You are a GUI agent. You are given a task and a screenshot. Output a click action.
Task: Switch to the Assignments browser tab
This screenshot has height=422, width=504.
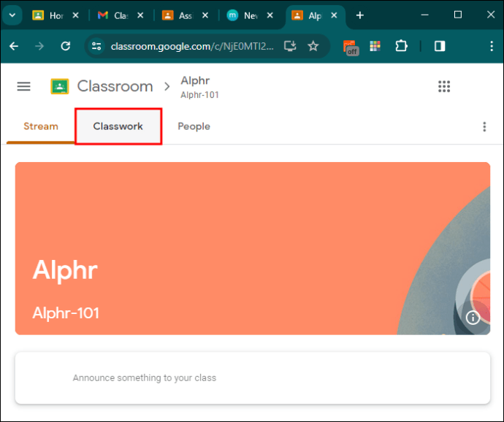pos(177,15)
